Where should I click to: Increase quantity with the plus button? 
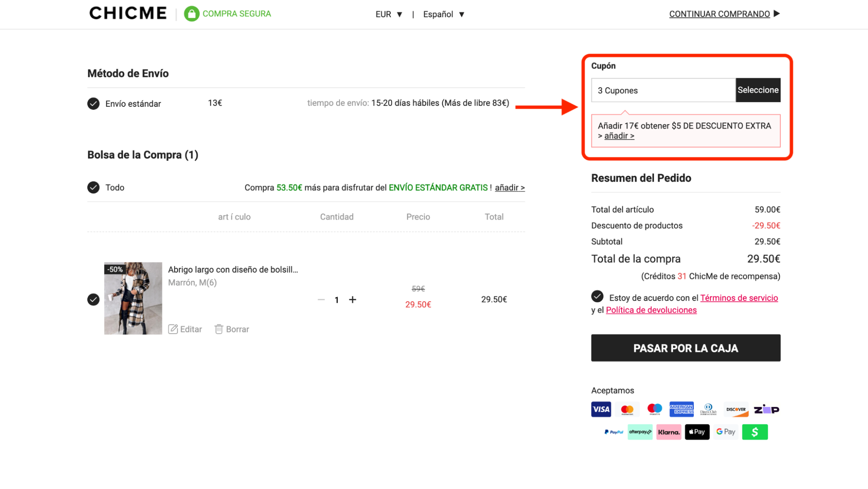click(353, 300)
